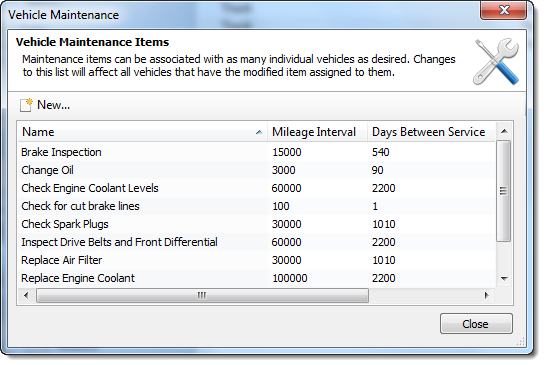Click the New... button
This screenshot has width=544, height=365.
(45, 105)
